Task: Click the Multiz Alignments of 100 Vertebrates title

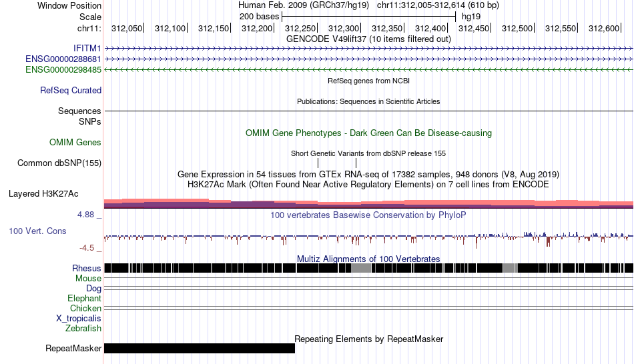Action: coord(368,259)
